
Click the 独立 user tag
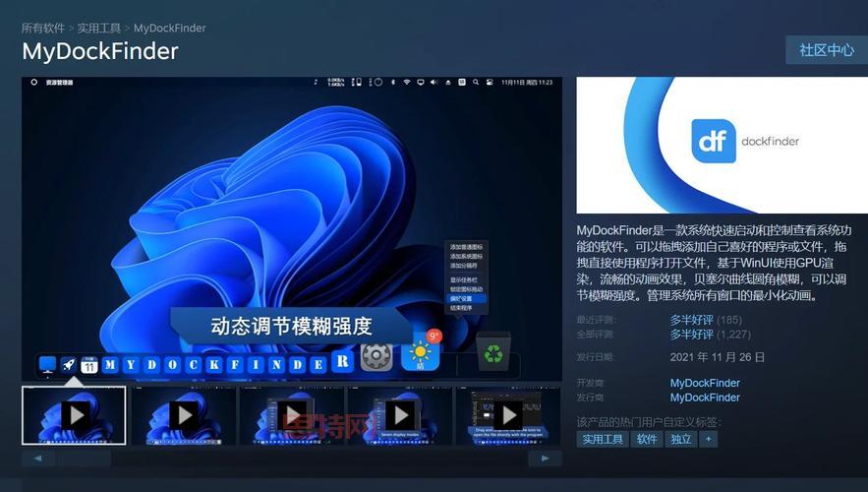(681, 440)
